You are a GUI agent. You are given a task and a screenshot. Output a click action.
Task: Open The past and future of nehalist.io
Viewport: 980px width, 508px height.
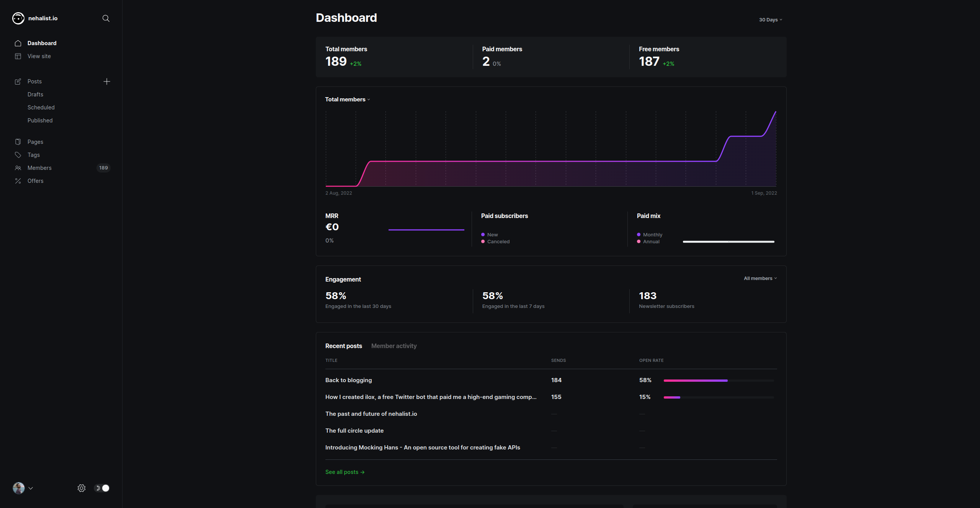(x=371, y=414)
